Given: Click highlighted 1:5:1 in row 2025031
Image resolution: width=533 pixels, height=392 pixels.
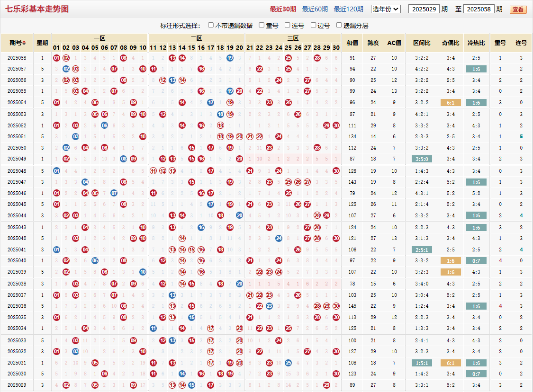Looking at the screenshot, I should coord(422,363).
